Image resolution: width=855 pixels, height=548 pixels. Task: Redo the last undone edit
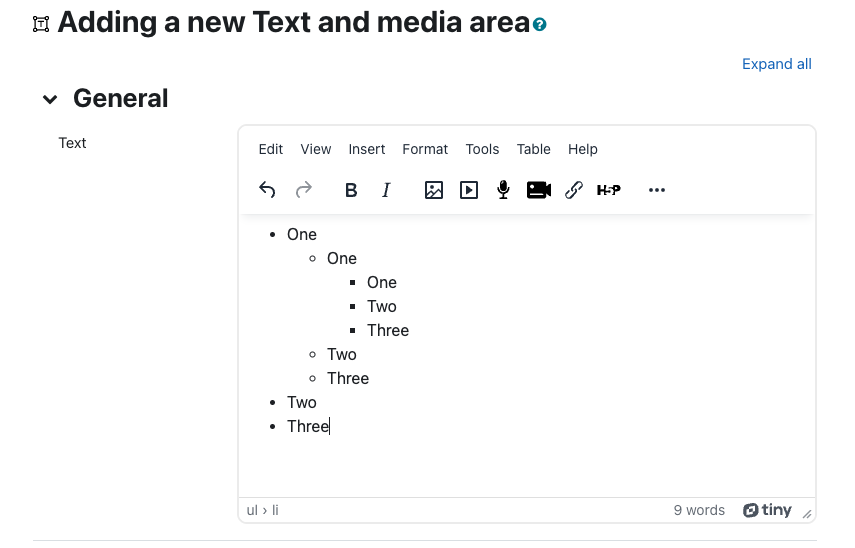[304, 190]
